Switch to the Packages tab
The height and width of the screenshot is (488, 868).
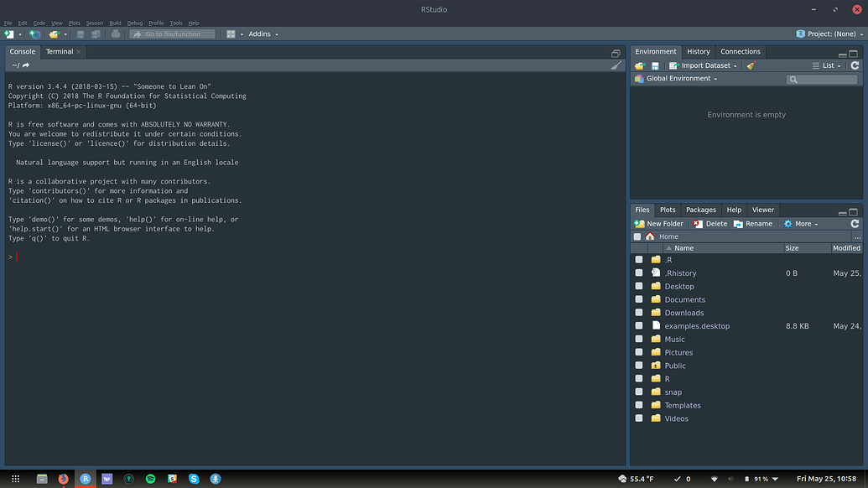click(701, 210)
